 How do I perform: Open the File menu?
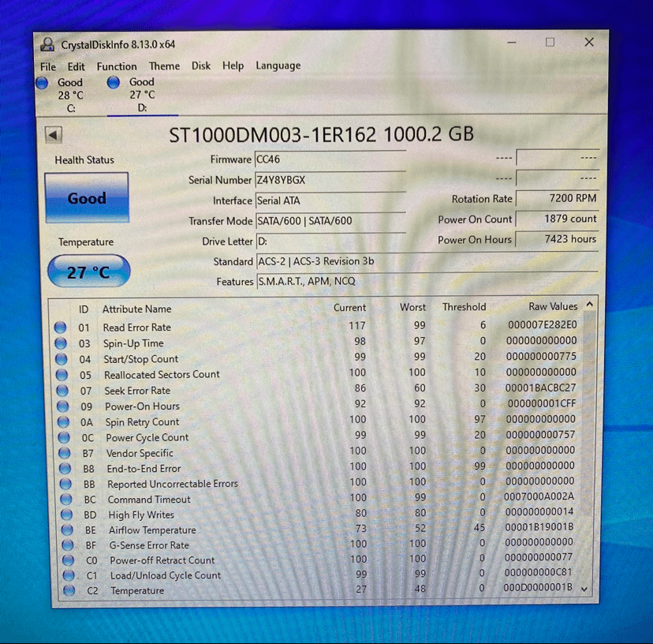tap(48, 67)
